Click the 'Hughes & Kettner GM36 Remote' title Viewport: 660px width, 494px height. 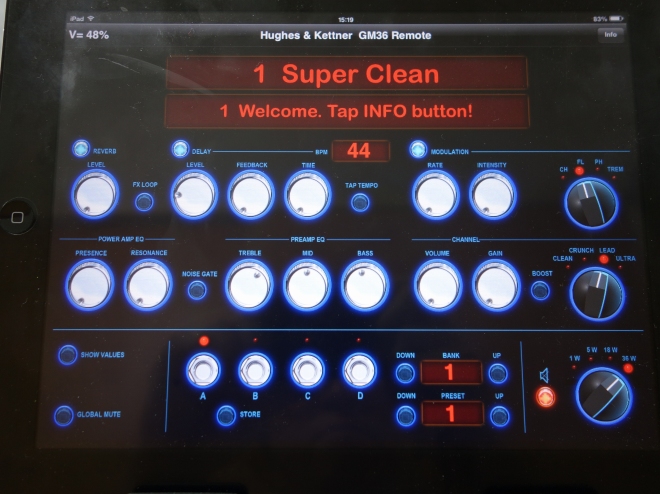pyautogui.click(x=346, y=35)
